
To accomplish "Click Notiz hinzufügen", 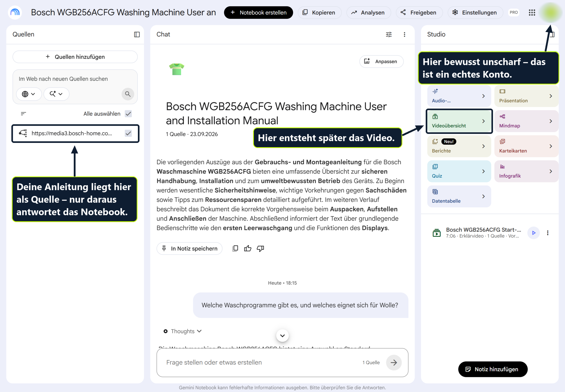I will [493, 369].
